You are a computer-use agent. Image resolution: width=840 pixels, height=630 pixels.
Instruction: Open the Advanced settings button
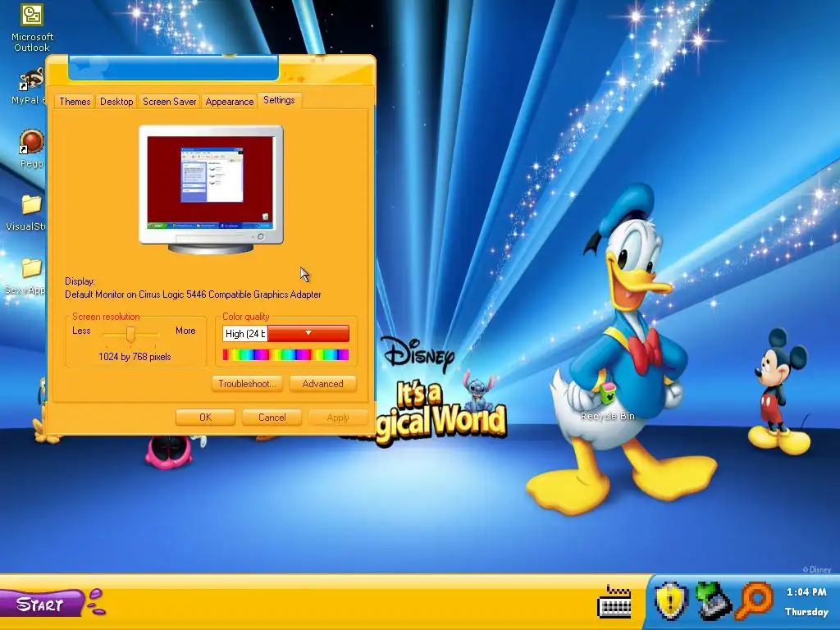(322, 384)
